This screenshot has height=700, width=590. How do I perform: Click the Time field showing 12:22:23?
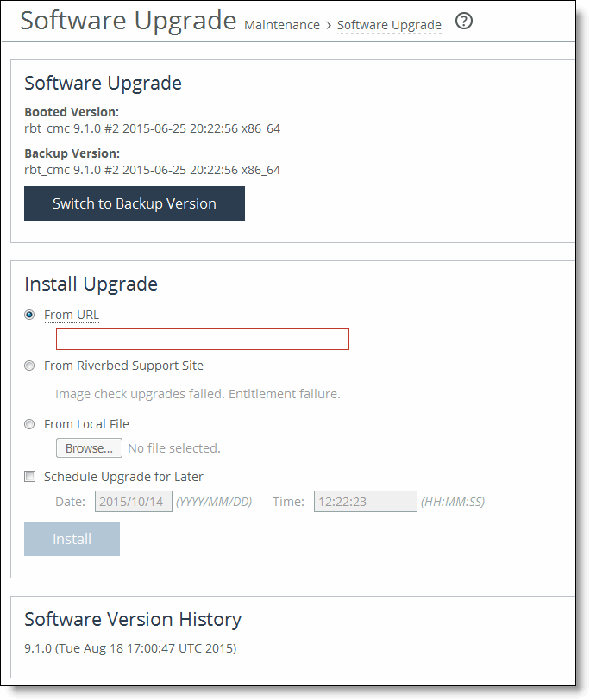pyautogui.click(x=366, y=502)
